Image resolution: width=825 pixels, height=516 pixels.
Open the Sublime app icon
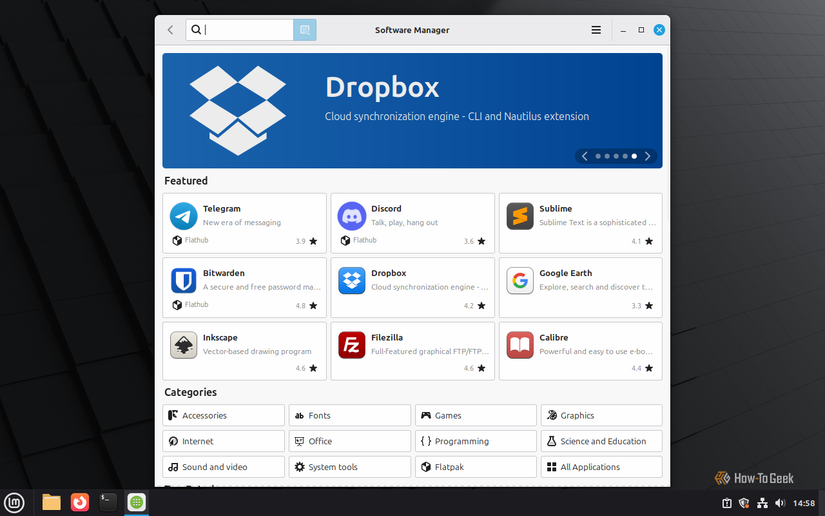point(520,216)
